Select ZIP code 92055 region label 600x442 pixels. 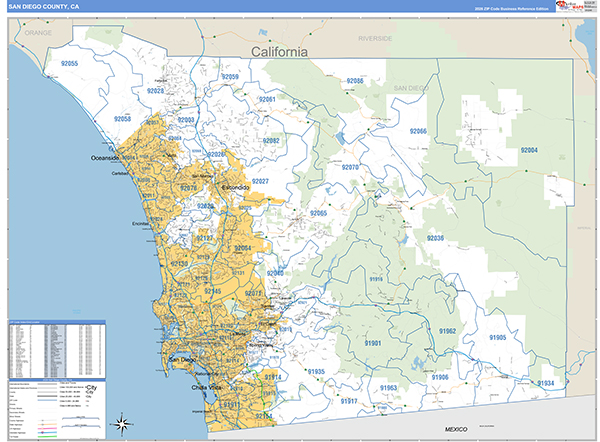coord(69,62)
